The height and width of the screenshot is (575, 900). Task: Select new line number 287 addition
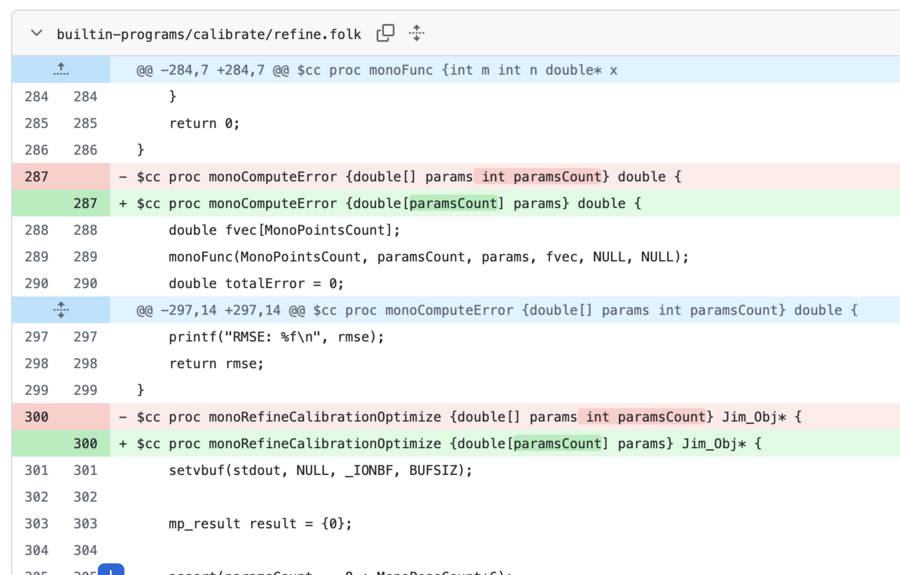click(x=85, y=203)
